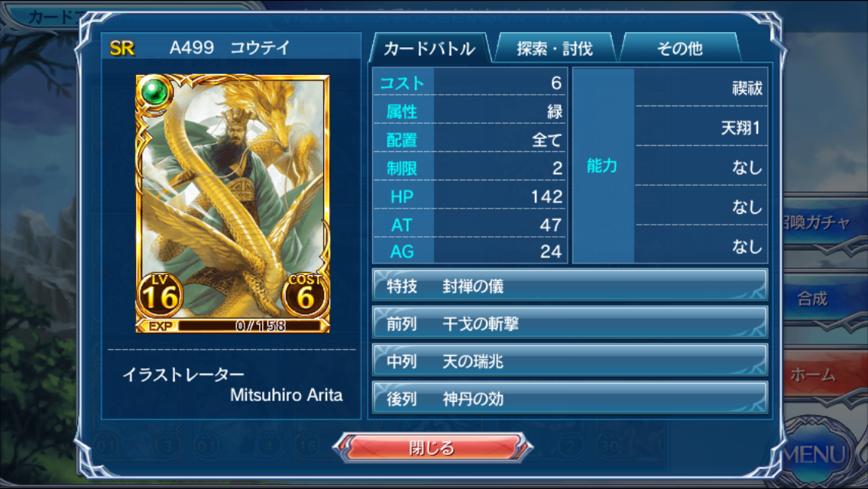Click the LV 16 badge on card
Screen dimensions: 868x489
(x=160, y=294)
